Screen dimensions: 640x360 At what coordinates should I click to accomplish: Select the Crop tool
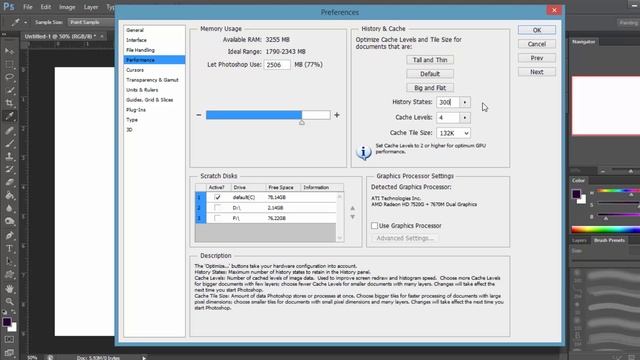(9, 103)
